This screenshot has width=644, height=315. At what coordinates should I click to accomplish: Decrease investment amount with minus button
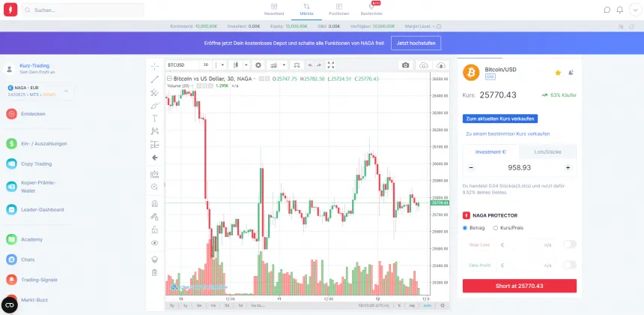(x=471, y=168)
